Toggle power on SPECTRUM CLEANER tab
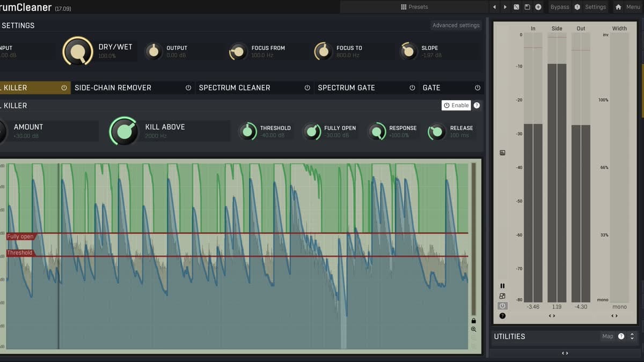Image resolution: width=644 pixels, height=362 pixels. tap(307, 87)
